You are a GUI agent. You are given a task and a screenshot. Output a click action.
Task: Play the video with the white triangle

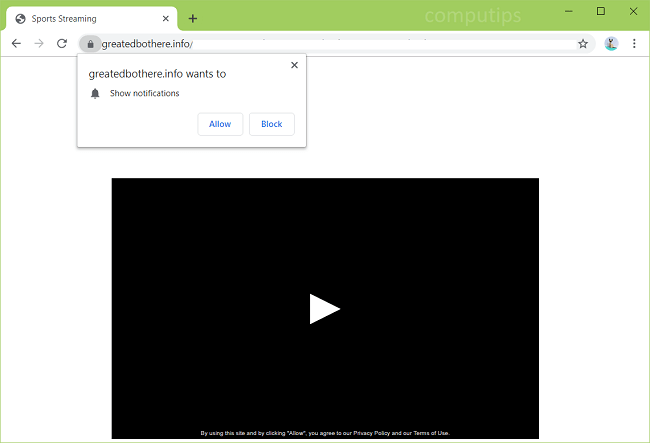coord(324,309)
